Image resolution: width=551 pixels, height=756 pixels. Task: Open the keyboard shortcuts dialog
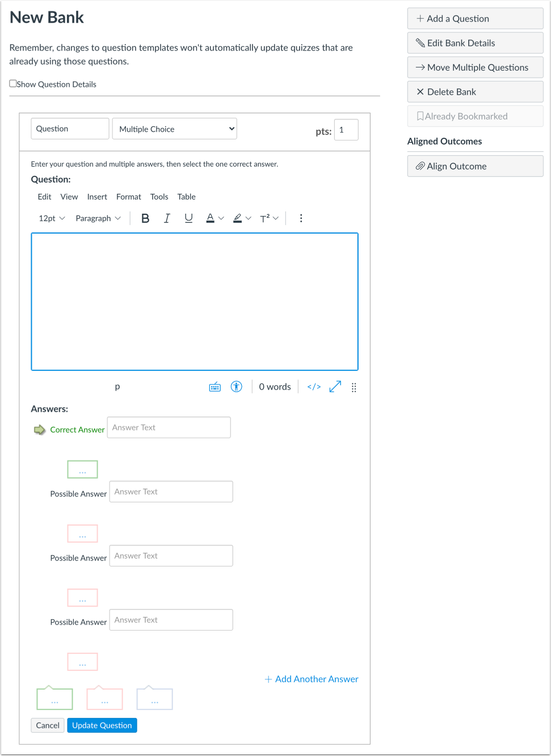tap(214, 386)
